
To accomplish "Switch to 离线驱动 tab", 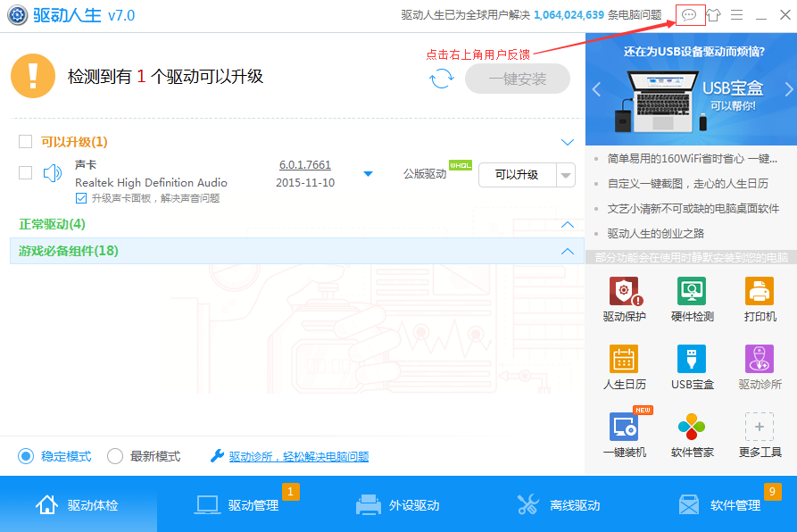I will pyautogui.click(x=559, y=504).
